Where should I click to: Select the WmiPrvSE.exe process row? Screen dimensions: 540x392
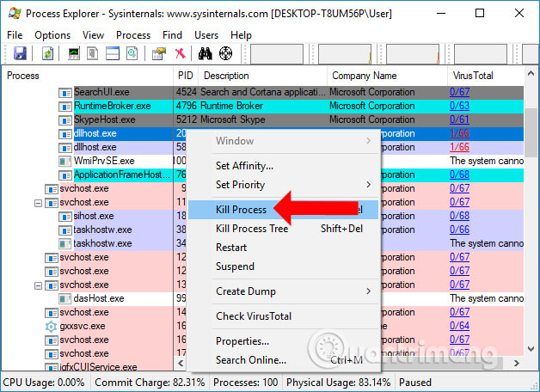104,161
